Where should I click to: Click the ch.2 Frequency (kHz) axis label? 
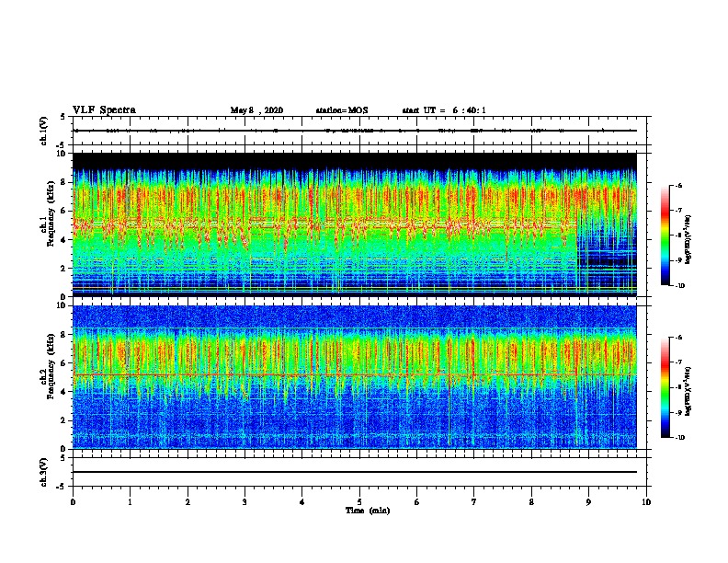tap(48, 366)
